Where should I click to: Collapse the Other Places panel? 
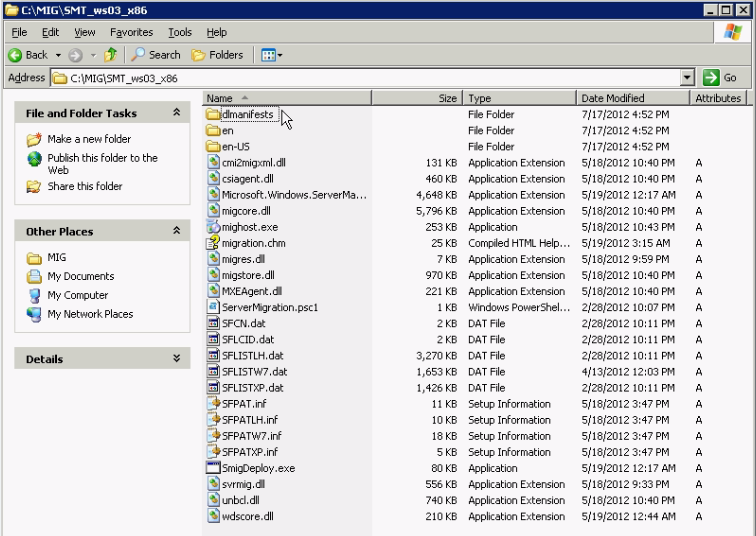pos(176,231)
